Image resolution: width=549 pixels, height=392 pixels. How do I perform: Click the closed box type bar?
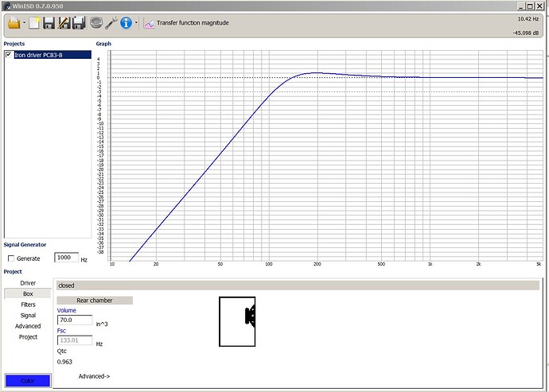coord(298,285)
